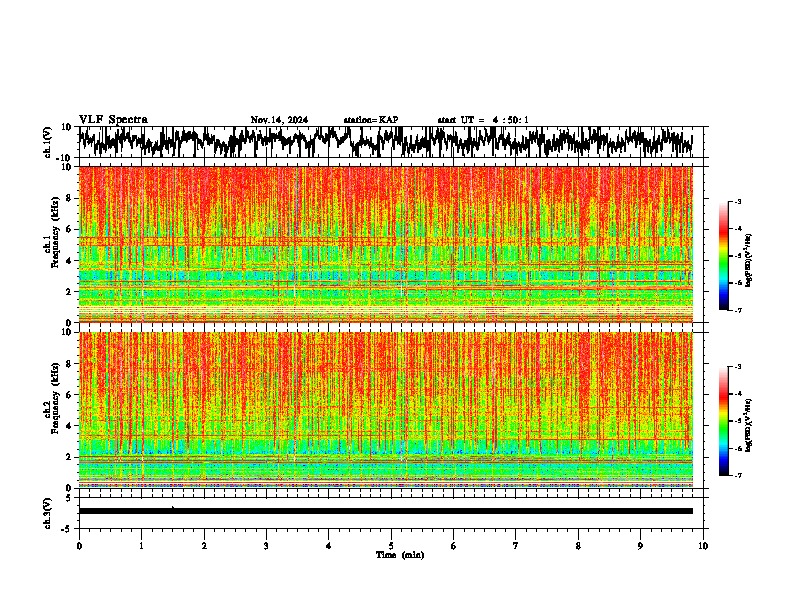Click the ch.1 color scale bar

point(724,256)
